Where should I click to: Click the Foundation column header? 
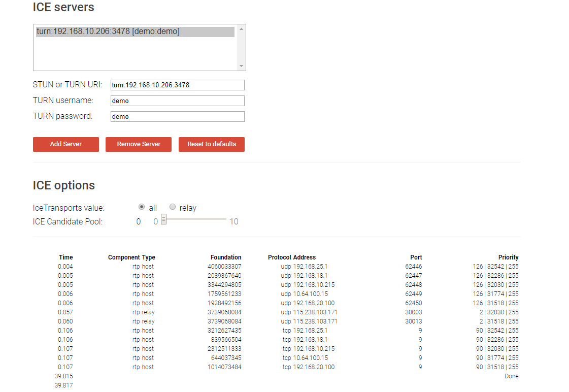[x=226, y=257]
